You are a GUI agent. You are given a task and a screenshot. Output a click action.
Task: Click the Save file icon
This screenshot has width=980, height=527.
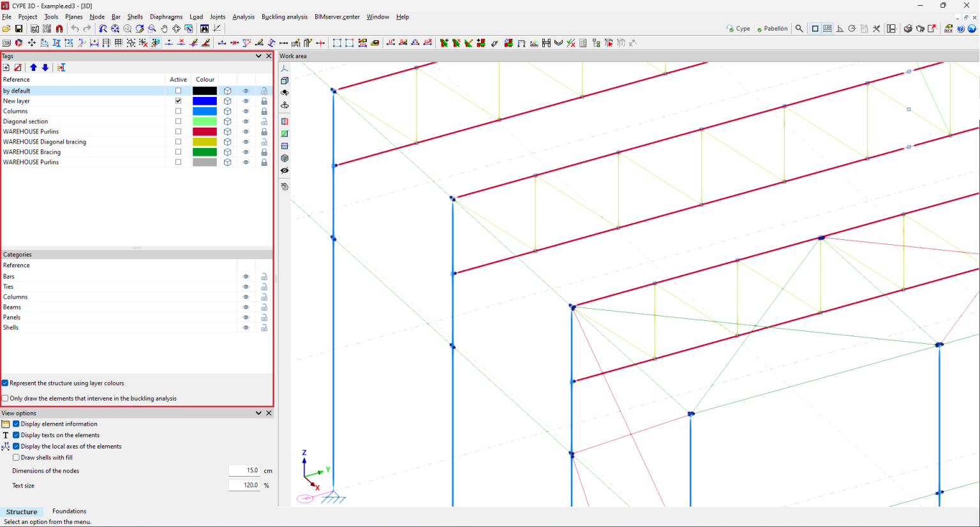[x=19, y=29]
